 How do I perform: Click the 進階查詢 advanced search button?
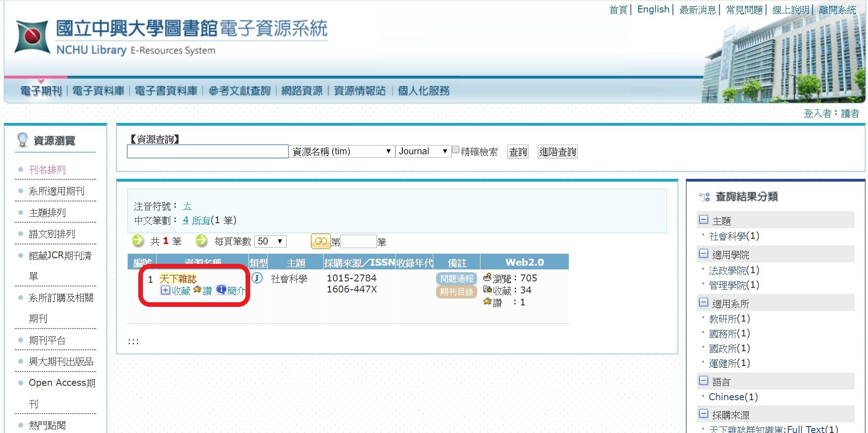tap(558, 152)
